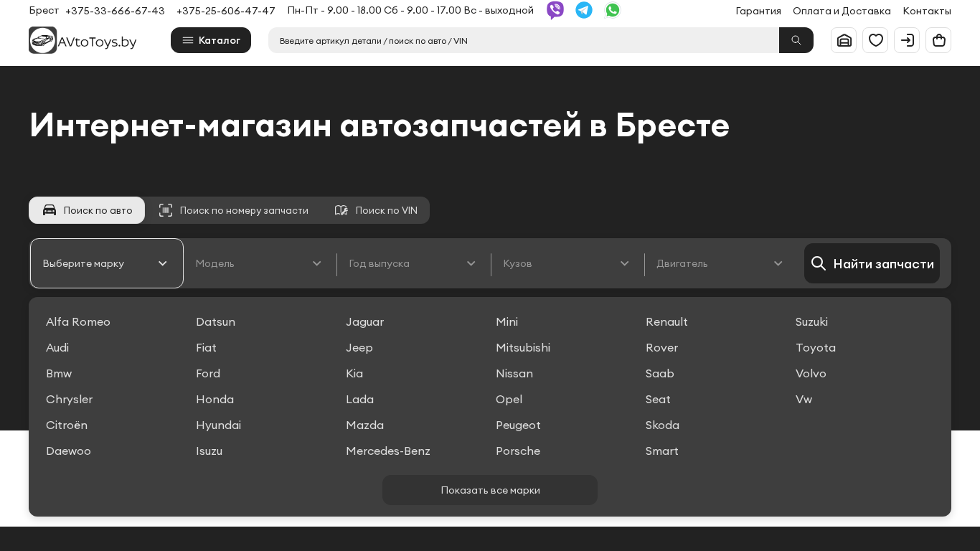Screen dimensions: 980x551
Task: Open the Контакты link
Action: coord(927,11)
